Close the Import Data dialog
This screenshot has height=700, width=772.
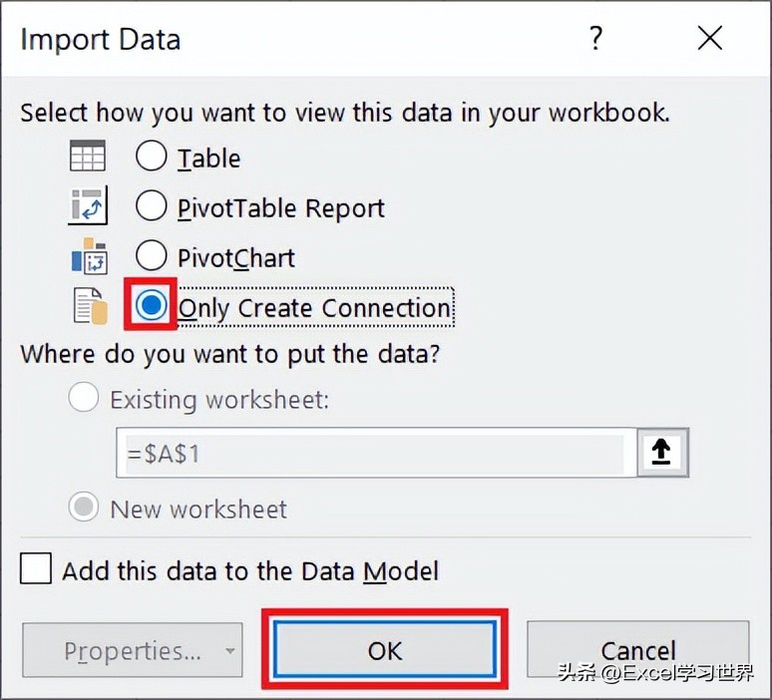(710, 39)
